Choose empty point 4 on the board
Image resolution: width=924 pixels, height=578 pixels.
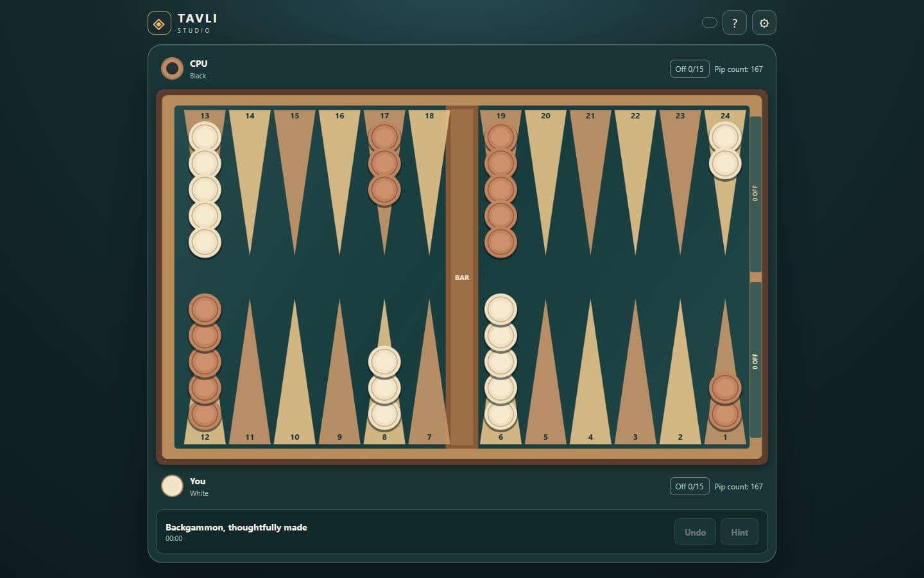(590, 372)
